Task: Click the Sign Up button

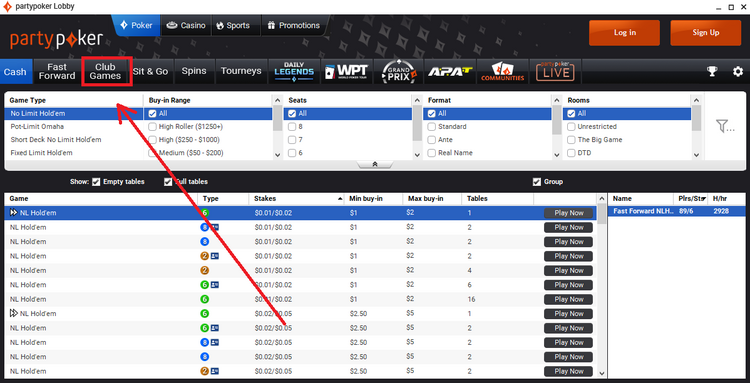Action: click(x=706, y=33)
